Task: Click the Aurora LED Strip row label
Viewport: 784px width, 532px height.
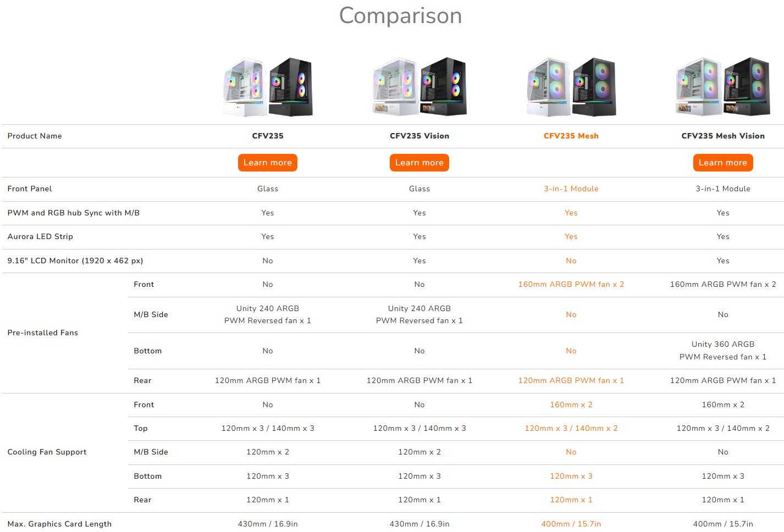Action: [x=40, y=236]
